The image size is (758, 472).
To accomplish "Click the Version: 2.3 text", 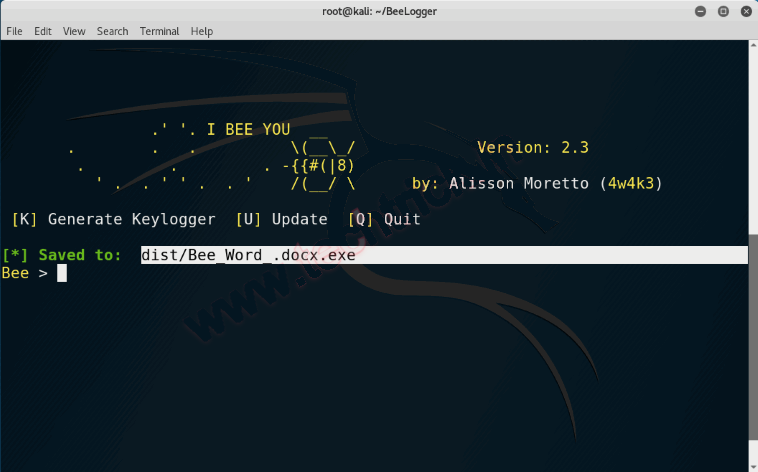I will click(x=533, y=148).
